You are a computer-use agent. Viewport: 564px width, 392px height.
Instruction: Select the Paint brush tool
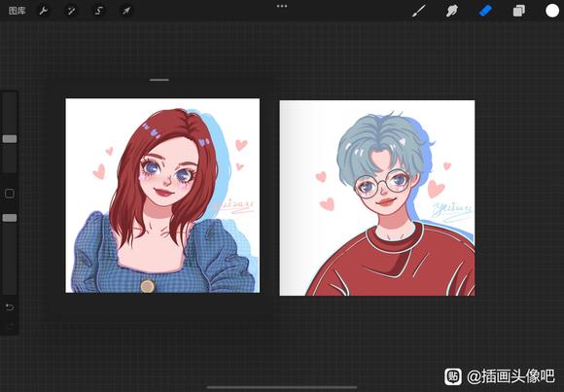(419, 11)
